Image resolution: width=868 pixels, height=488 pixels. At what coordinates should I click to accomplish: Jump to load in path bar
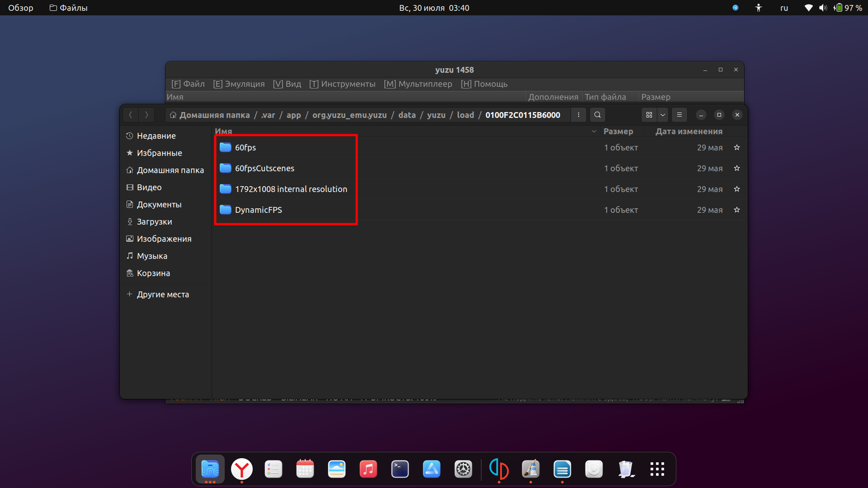(466, 115)
